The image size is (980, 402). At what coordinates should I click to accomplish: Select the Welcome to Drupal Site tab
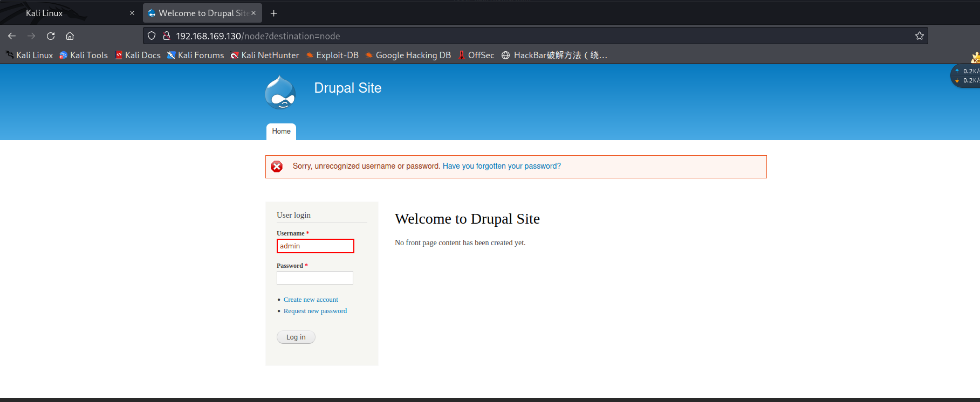(202, 13)
